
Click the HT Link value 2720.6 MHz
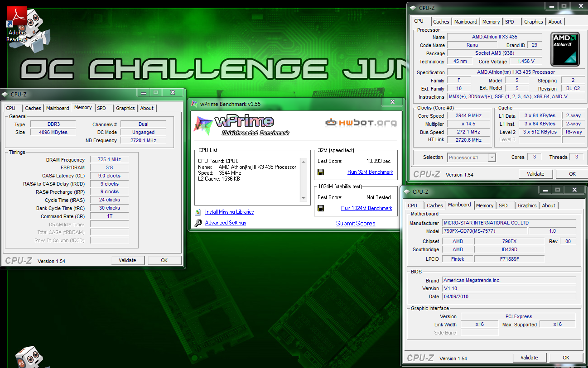point(468,140)
